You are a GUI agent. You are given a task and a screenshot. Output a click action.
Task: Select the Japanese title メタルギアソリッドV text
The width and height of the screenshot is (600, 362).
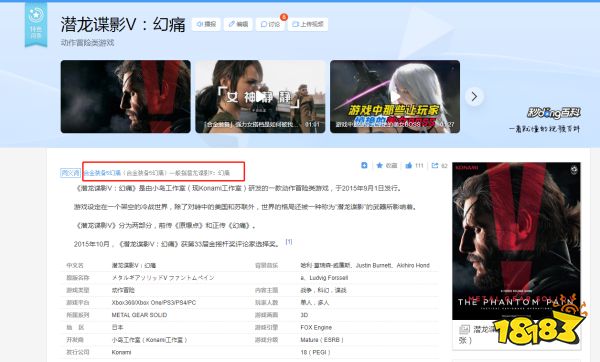[163, 277]
